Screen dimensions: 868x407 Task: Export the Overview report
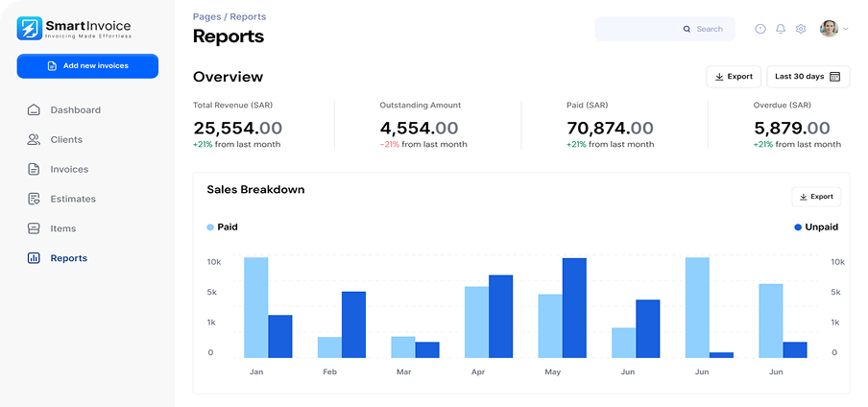click(734, 77)
